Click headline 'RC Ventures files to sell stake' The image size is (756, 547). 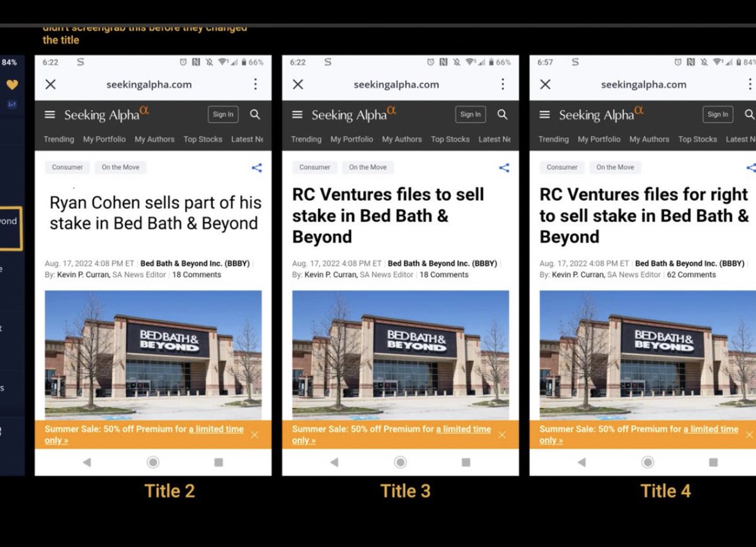pyautogui.click(x=389, y=216)
